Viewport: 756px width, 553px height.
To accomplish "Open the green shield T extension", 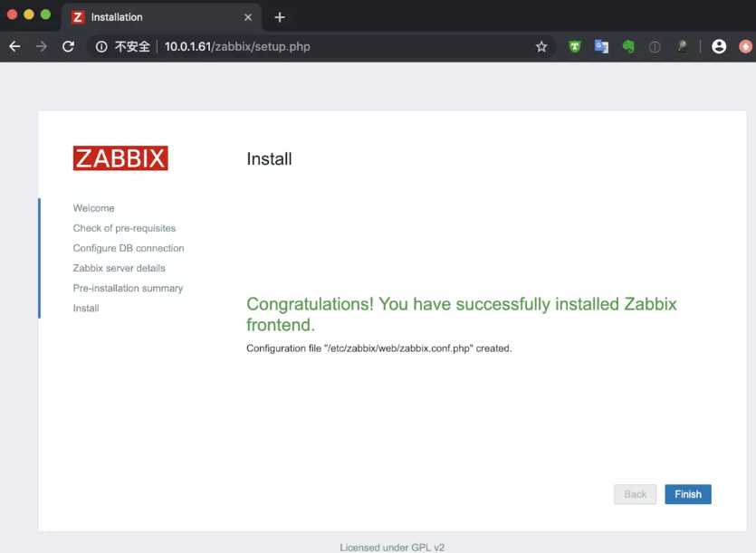I will pyautogui.click(x=574, y=47).
